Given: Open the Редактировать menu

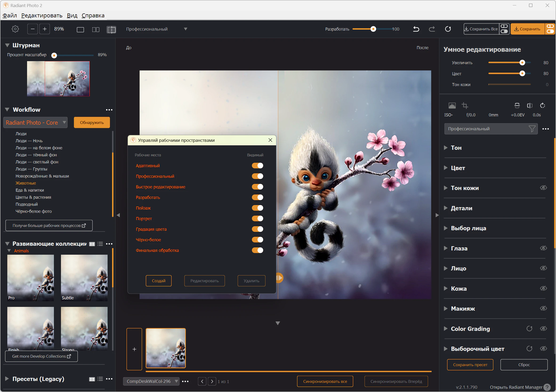Looking at the screenshot, I should pos(42,16).
